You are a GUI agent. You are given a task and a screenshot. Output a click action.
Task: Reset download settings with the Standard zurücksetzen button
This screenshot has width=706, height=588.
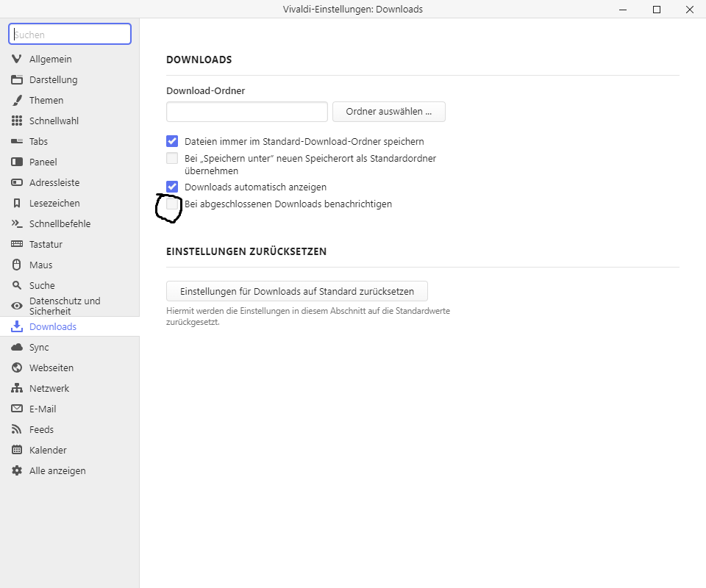(x=297, y=291)
